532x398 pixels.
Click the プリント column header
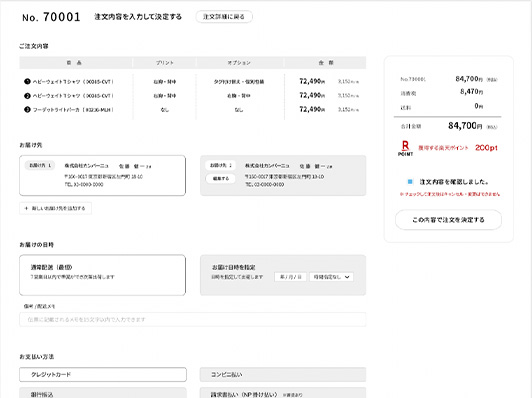pos(165,63)
